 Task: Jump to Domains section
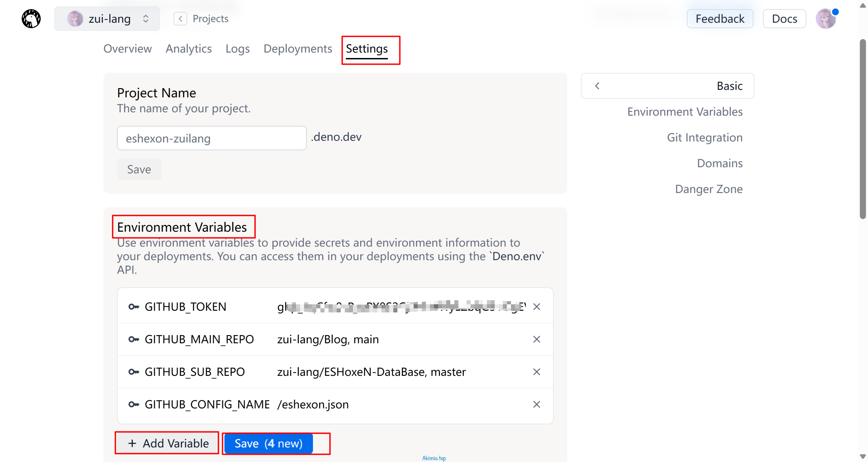tap(720, 163)
